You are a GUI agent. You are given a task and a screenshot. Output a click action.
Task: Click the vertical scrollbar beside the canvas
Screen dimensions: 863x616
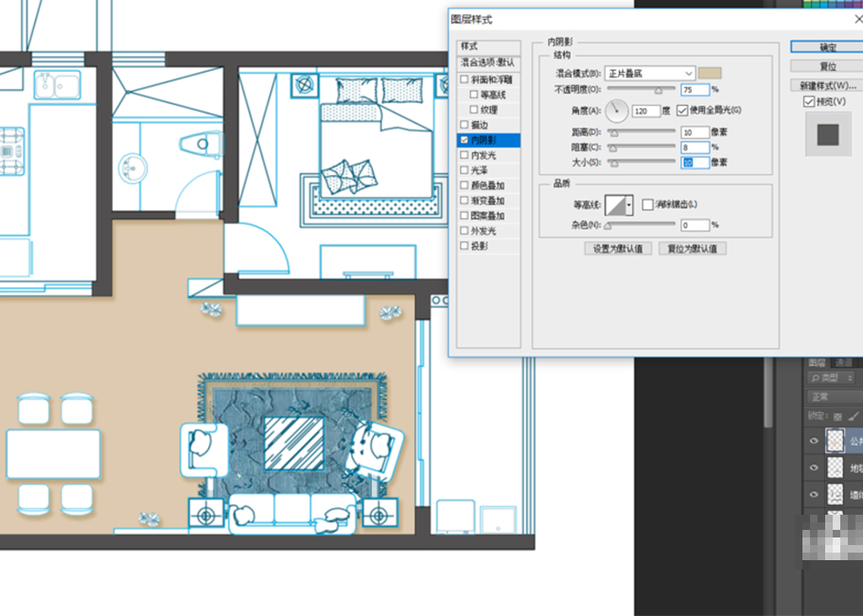point(768,392)
